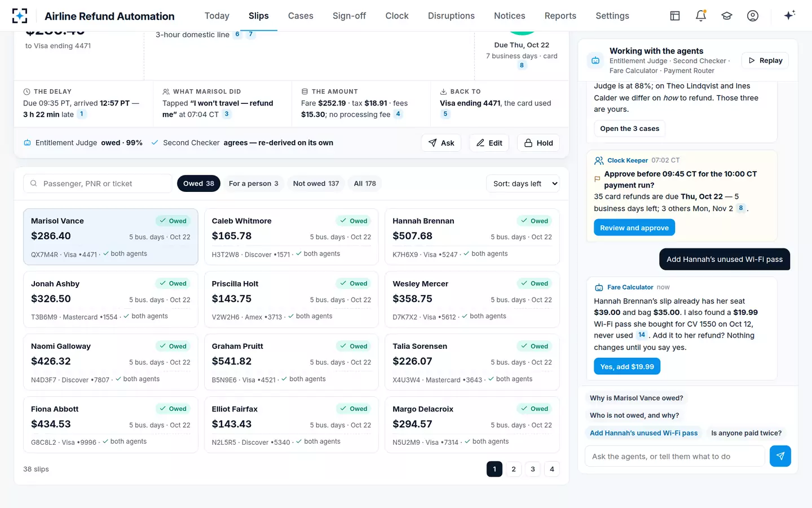This screenshot has width=812, height=508.
Task: Open the Cases tab
Action: pos(301,16)
